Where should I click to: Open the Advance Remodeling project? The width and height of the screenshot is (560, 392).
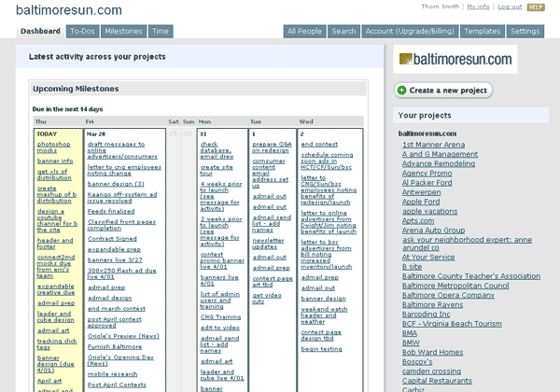[x=439, y=163]
